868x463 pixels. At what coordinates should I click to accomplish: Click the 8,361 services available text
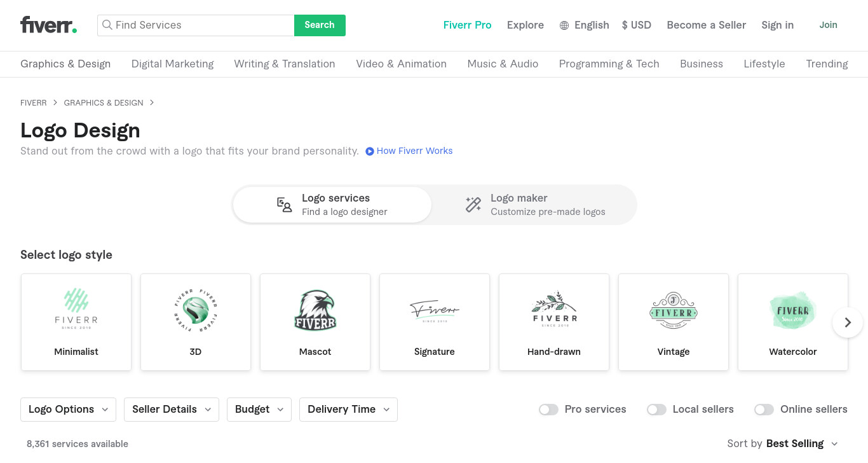click(x=78, y=444)
